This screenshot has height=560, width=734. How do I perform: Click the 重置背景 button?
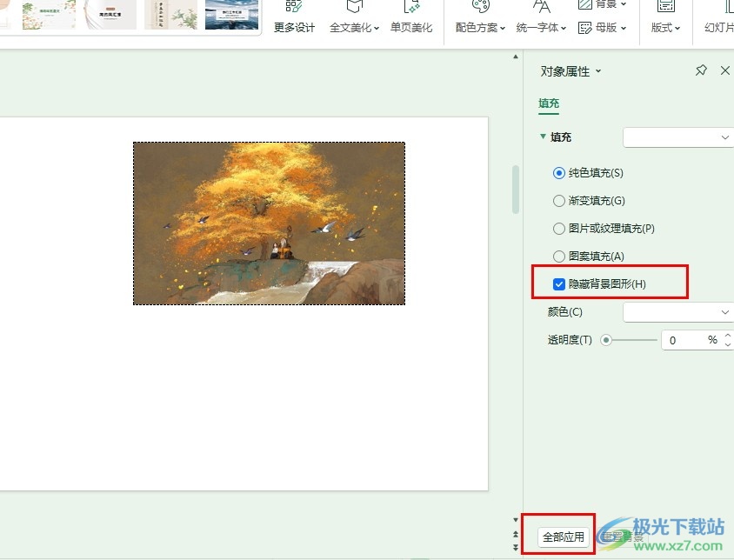point(622,537)
